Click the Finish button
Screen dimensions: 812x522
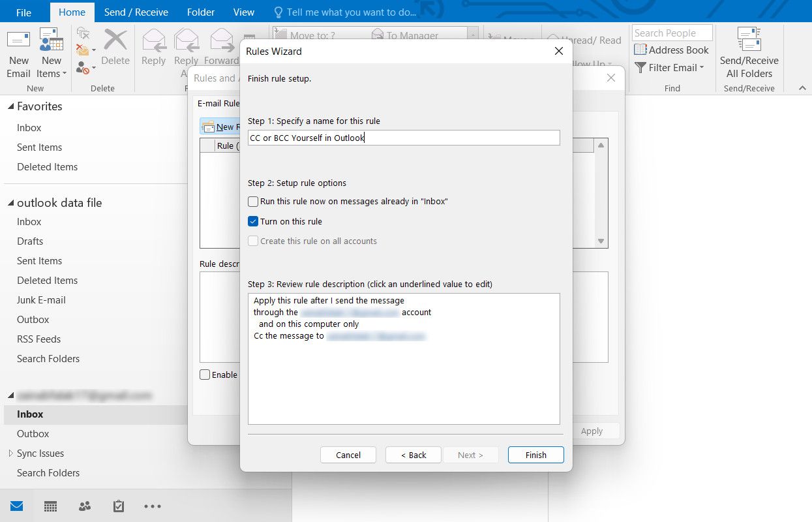click(x=535, y=455)
